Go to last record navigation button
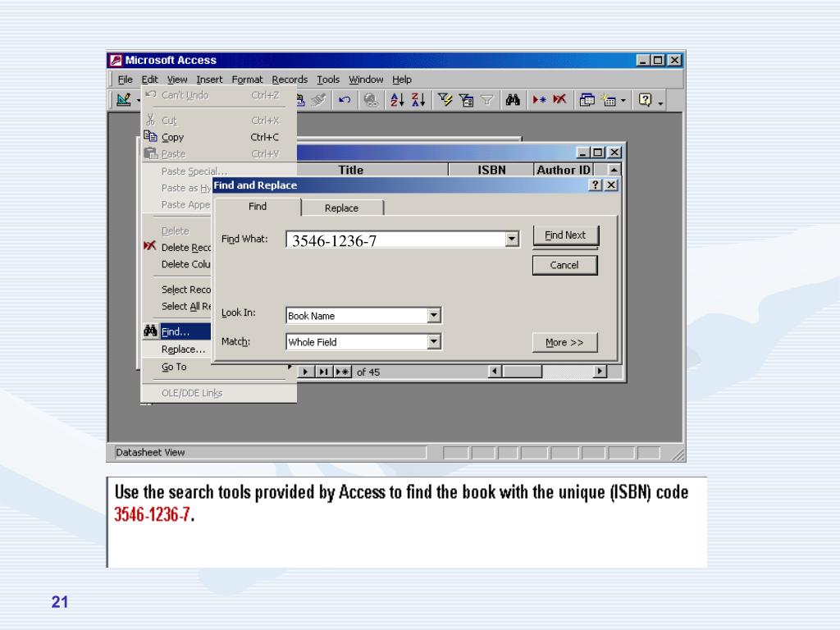Screen dimensions: 840x630 coord(323,372)
